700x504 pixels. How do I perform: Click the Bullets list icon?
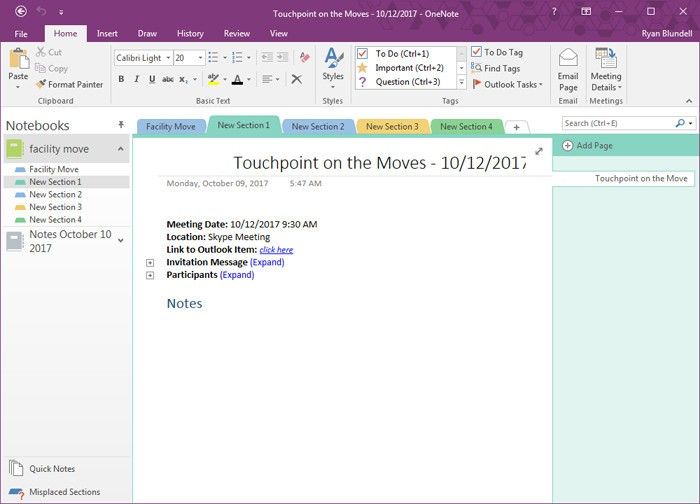[213, 57]
